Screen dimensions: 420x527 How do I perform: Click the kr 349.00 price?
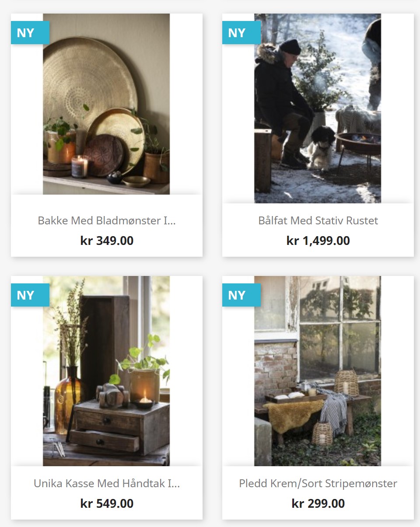107,241
